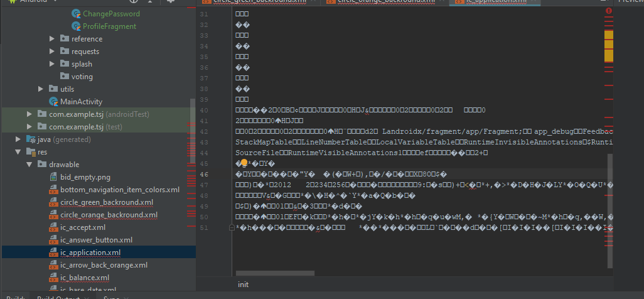Click the bottom_navigation_item_colors.xml file icon

click(x=53, y=190)
